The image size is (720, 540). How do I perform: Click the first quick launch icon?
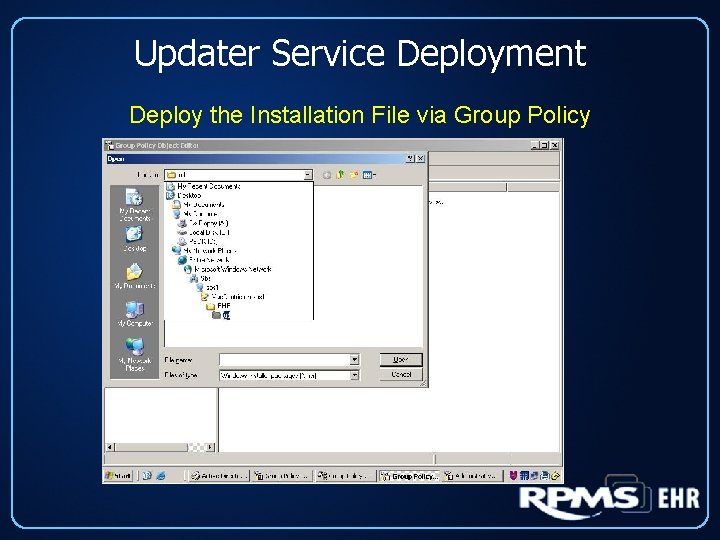pos(147,476)
